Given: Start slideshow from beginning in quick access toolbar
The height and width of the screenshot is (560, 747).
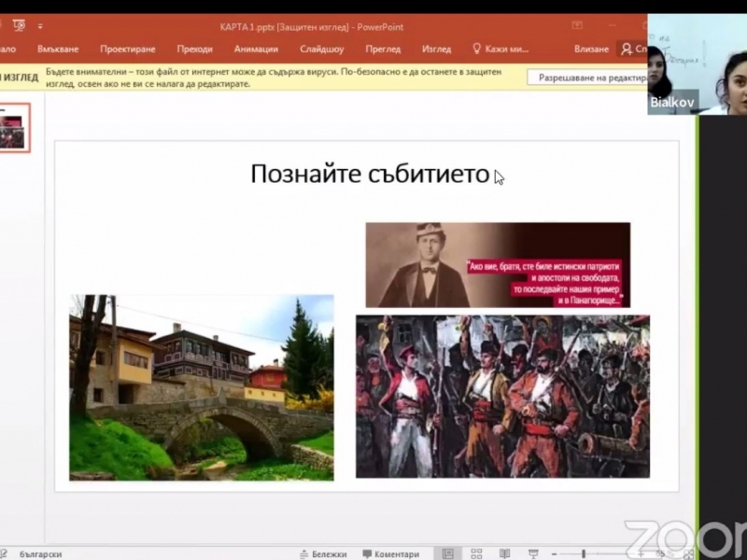Looking at the screenshot, I should click(x=19, y=25).
